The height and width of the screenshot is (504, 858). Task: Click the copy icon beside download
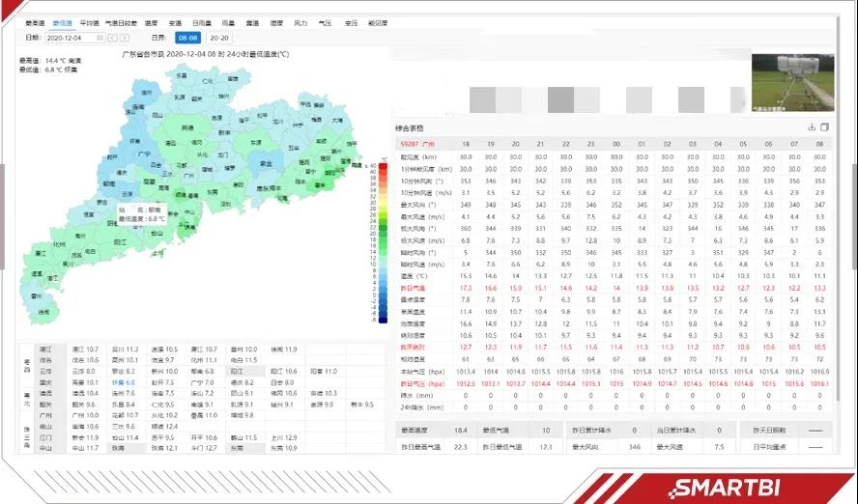coord(824,126)
